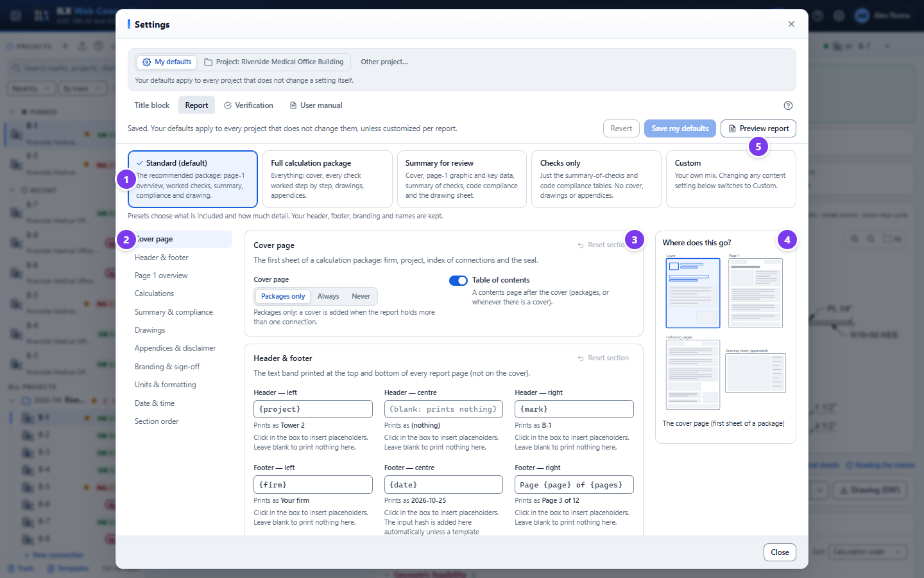Go to Page 1 overview section
The image size is (924, 578).
180,276
